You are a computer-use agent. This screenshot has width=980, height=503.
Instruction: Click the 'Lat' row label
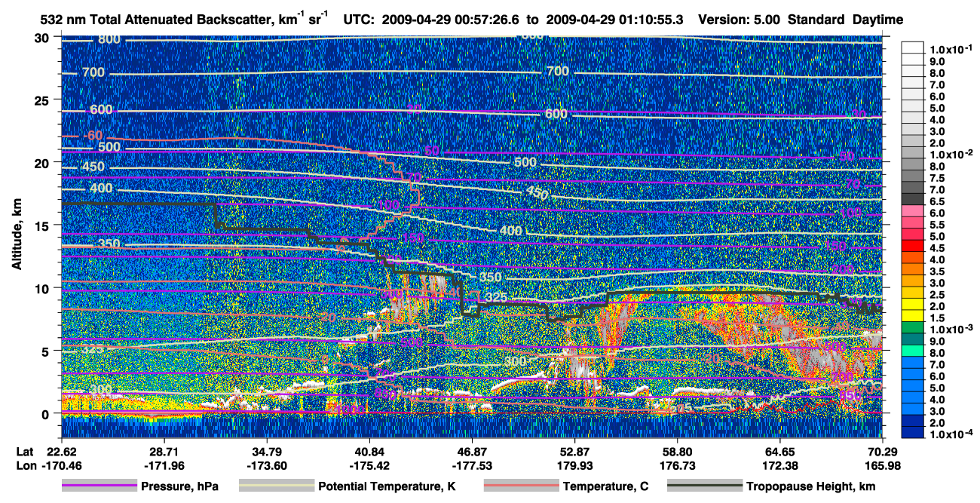coord(24,452)
